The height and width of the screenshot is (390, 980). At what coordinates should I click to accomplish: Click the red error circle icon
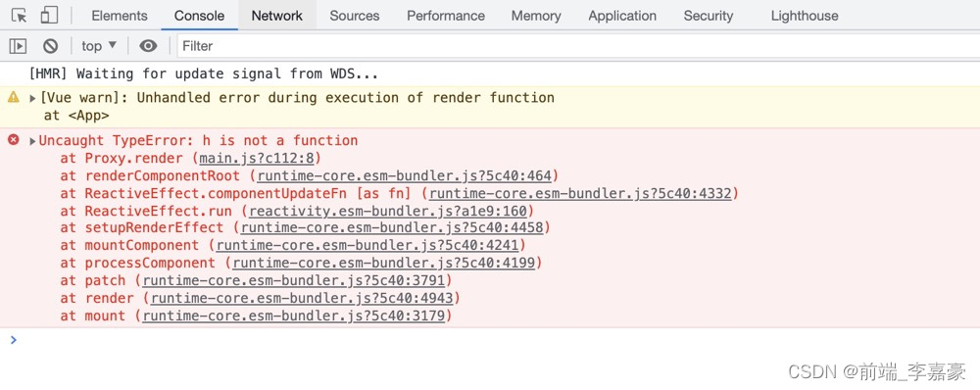click(x=13, y=139)
